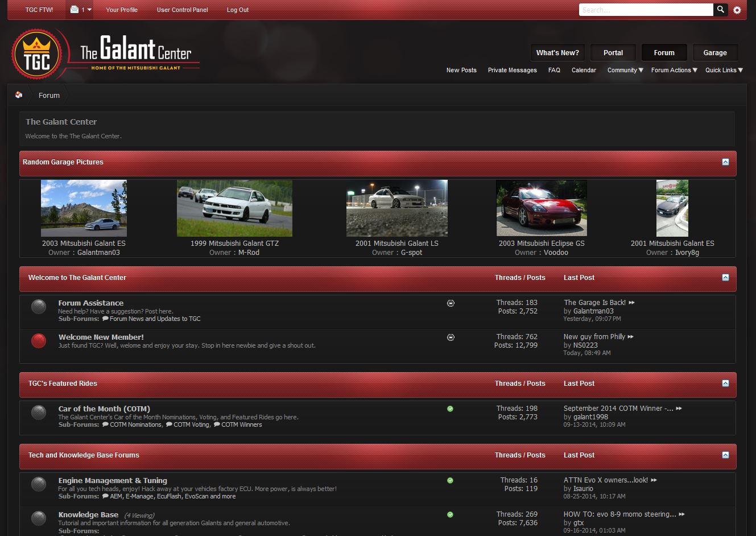Open Calendar link
This screenshot has height=536, width=756.
click(x=584, y=70)
